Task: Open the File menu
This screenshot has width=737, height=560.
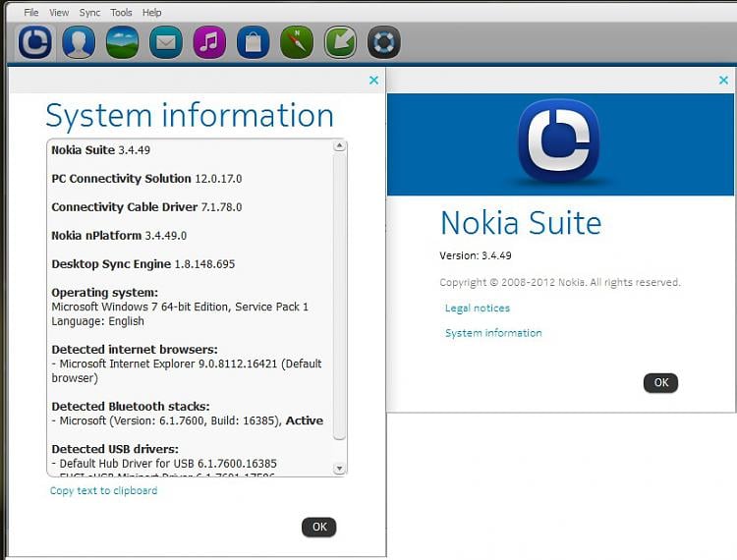Action: [x=31, y=12]
